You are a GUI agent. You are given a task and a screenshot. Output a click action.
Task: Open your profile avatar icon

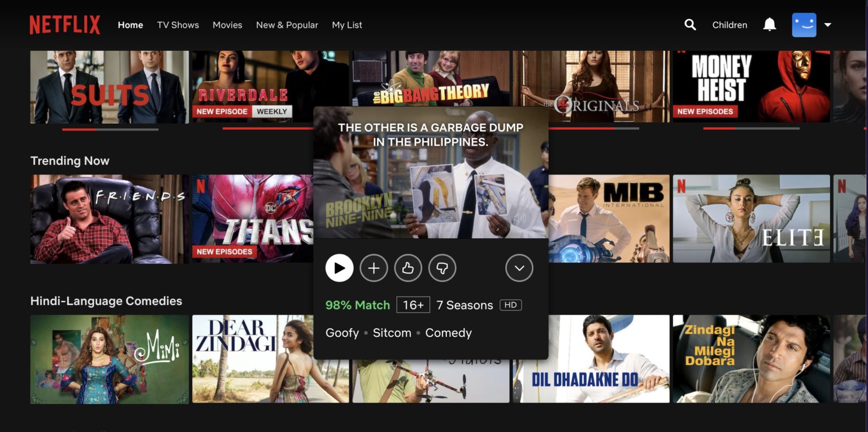tap(804, 25)
